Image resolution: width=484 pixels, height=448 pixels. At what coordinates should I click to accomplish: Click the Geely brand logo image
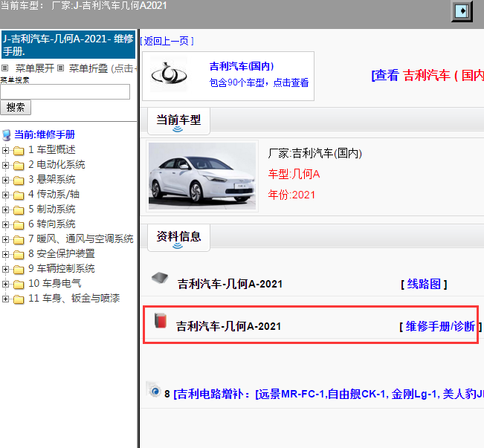[169, 75]
